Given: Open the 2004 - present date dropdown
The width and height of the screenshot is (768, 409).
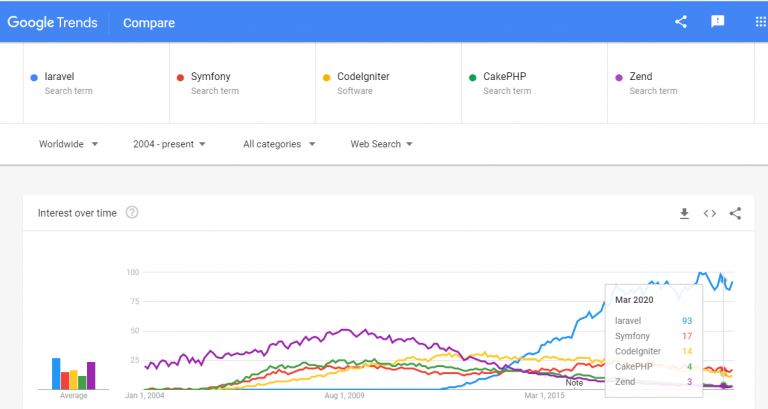Looking at the screenshot, I should pyautogui.click(x=169, y=144).
